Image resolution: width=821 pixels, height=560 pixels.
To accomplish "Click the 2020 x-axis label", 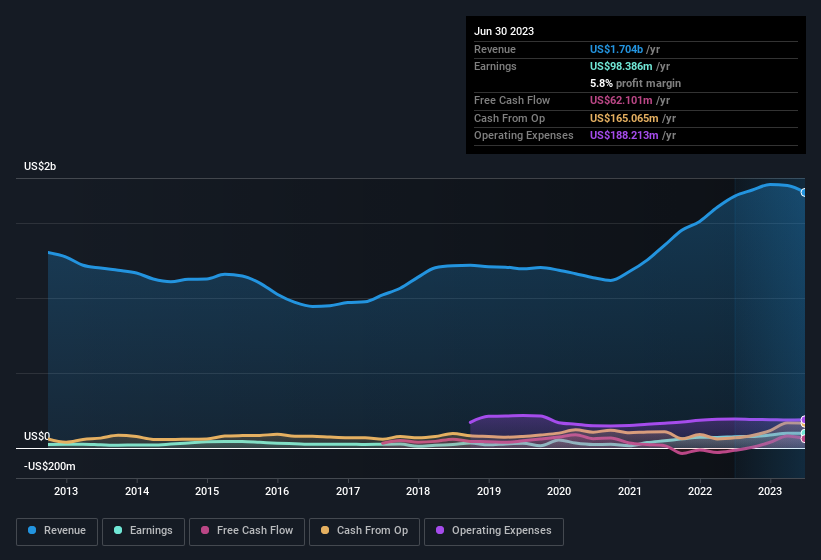I will point(559,491).
